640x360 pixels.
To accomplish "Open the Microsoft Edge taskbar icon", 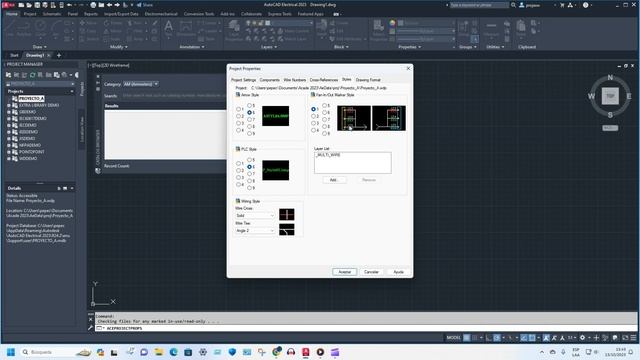I will click(173, 352).
